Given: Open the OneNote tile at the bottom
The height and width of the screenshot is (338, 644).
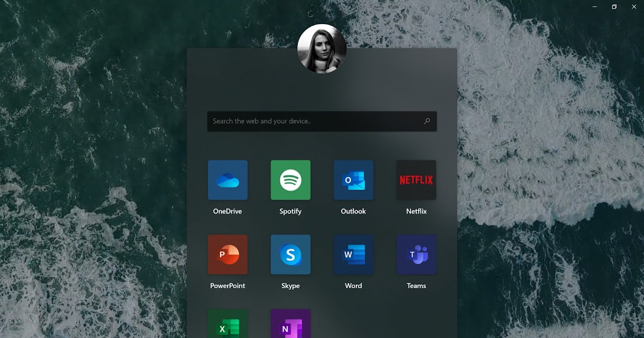Looking at the screenshot, I should point(290,325).
